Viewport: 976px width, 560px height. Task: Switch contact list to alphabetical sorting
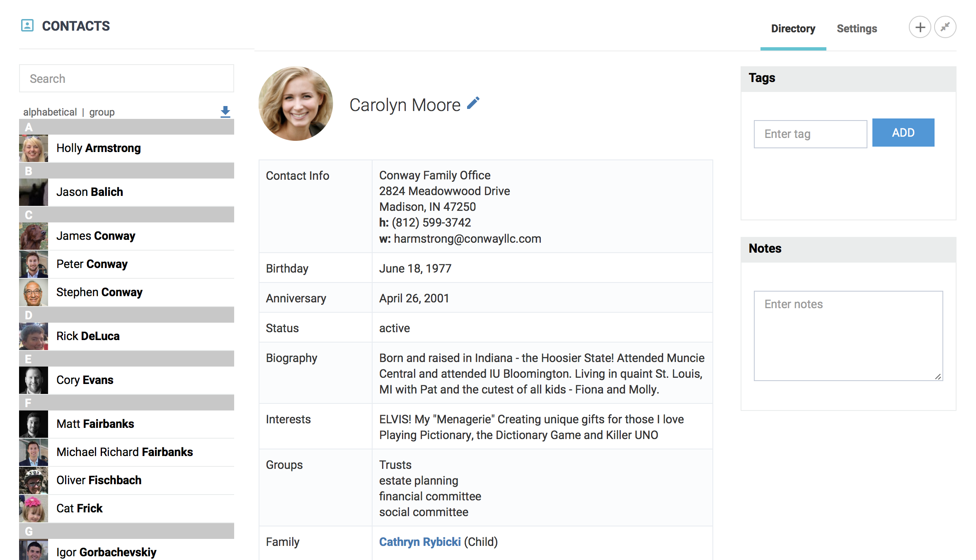click(50, 112)
